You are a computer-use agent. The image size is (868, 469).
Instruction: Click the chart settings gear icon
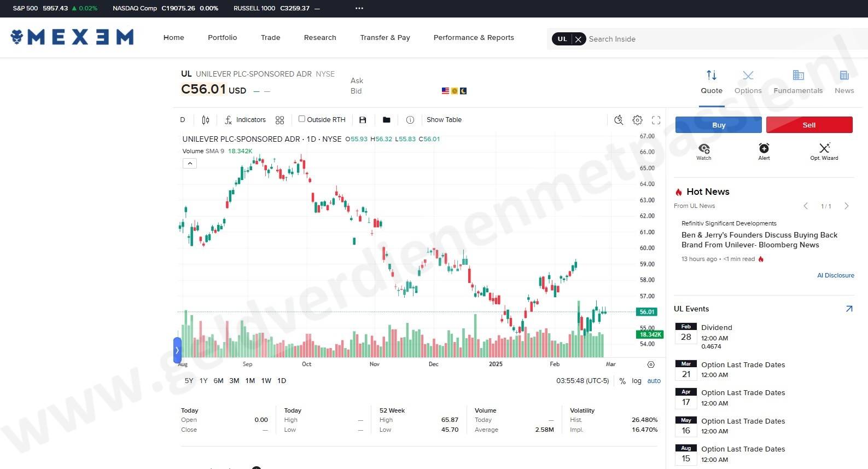click(637, 120)
